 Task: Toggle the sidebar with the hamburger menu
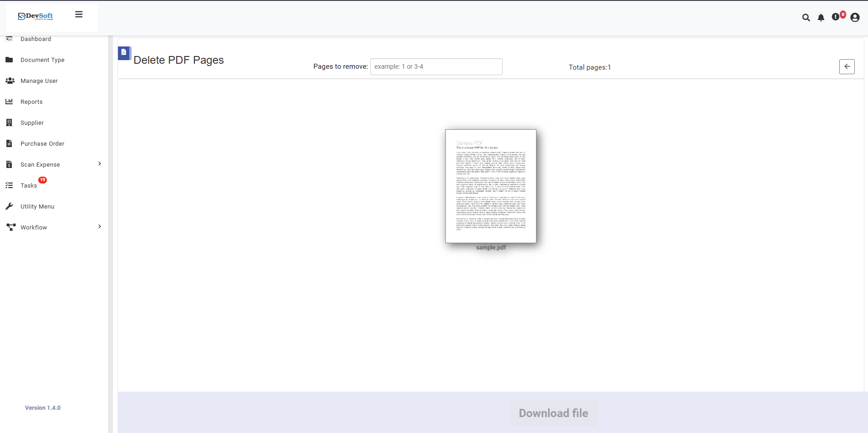pos(78,14)
